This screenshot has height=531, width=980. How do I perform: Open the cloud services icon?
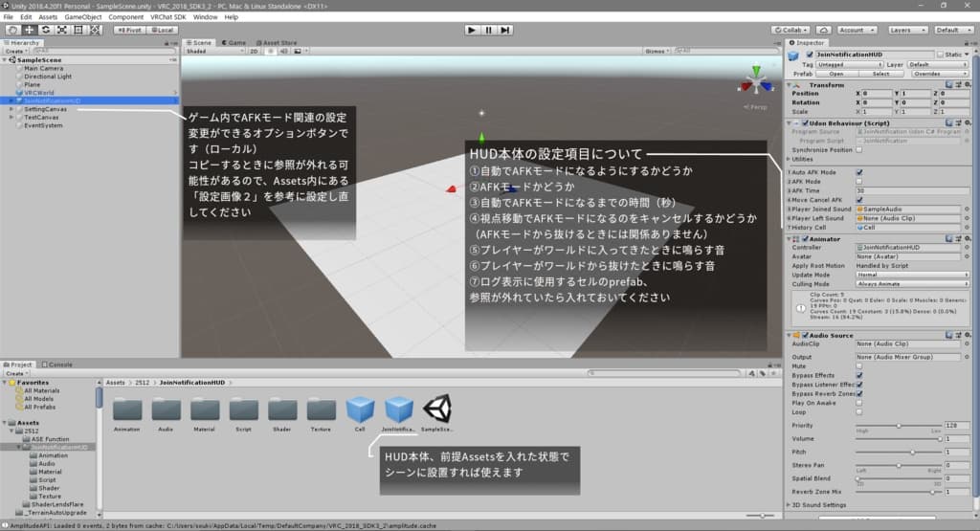tap(824, 30)
